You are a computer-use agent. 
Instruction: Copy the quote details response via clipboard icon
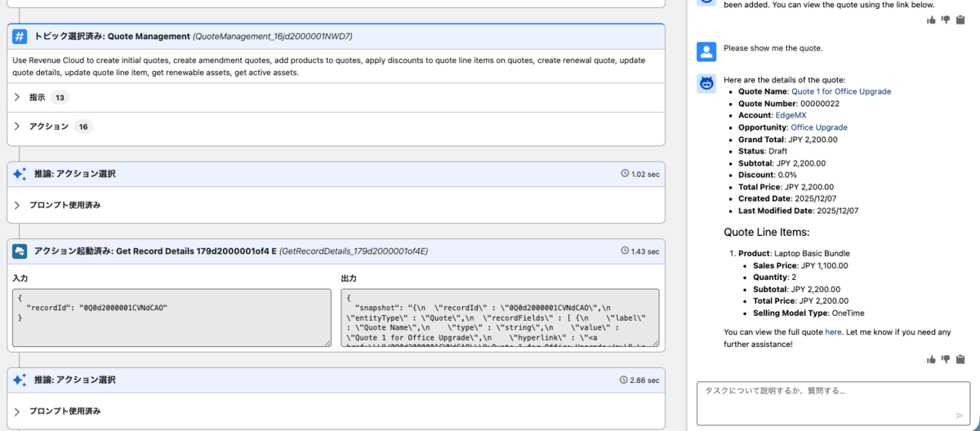(x=960, y=359)
